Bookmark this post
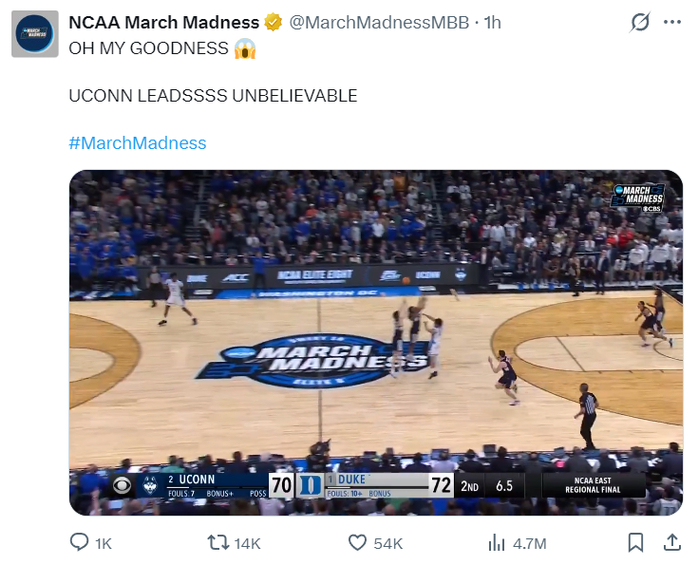700x565 pixels. click(x=635, y=543)
